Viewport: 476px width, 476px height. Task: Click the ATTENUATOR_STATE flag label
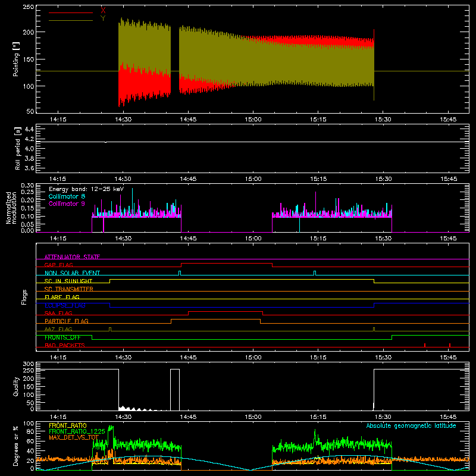coord(72,257)
